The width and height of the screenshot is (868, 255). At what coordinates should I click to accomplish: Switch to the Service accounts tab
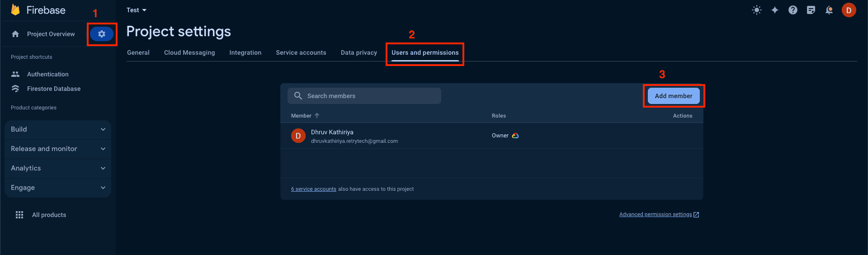[x=301, y=52]
